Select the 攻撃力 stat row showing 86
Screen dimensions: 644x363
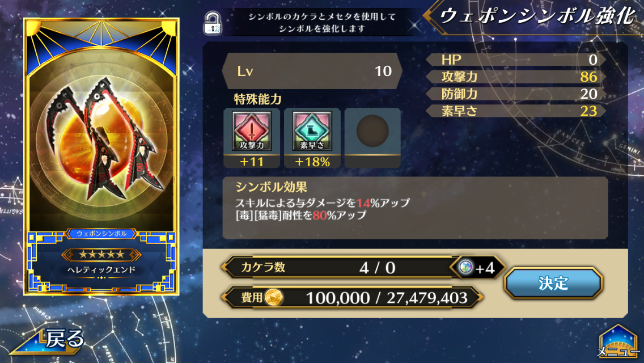[516, 77]
